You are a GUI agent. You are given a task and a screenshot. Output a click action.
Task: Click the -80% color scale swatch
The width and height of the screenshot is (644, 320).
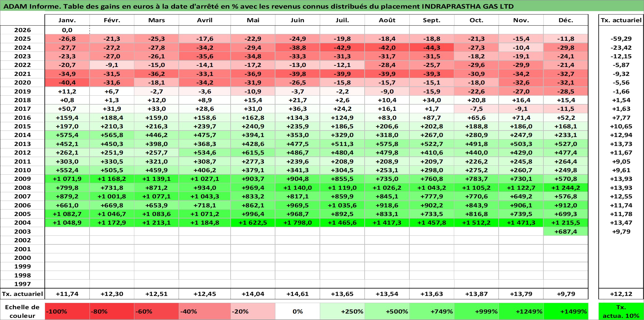(x=112, y=311)
